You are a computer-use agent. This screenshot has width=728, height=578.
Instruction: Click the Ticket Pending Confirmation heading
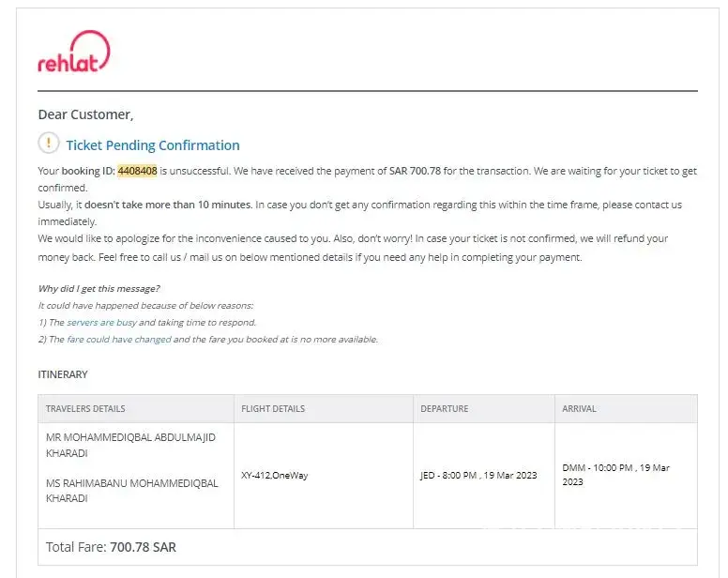(153, 145)
